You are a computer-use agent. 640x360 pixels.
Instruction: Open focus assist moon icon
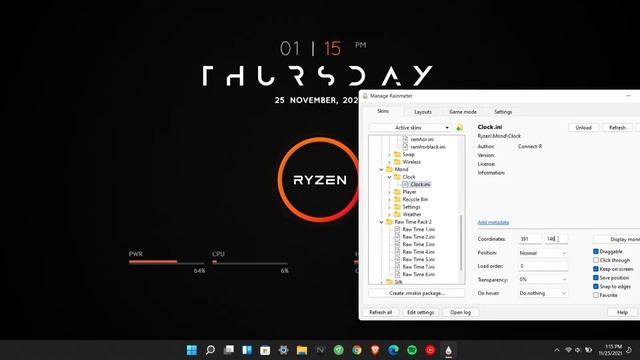point(629,350)
